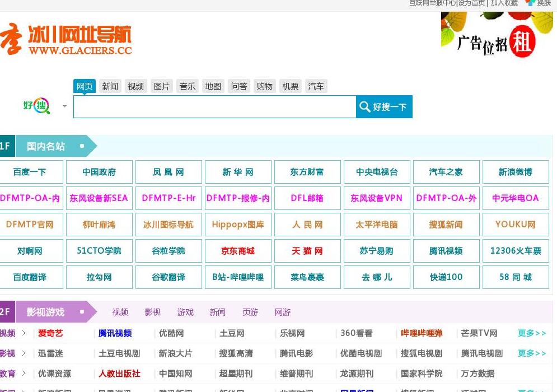The image size is (557, 392).
Task: Open the 哔哩哔哩弹 link
Action: [x=422, y=333]
